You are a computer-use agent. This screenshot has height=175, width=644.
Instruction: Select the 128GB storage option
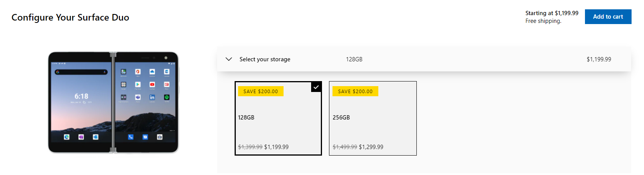tap(278, 118)
